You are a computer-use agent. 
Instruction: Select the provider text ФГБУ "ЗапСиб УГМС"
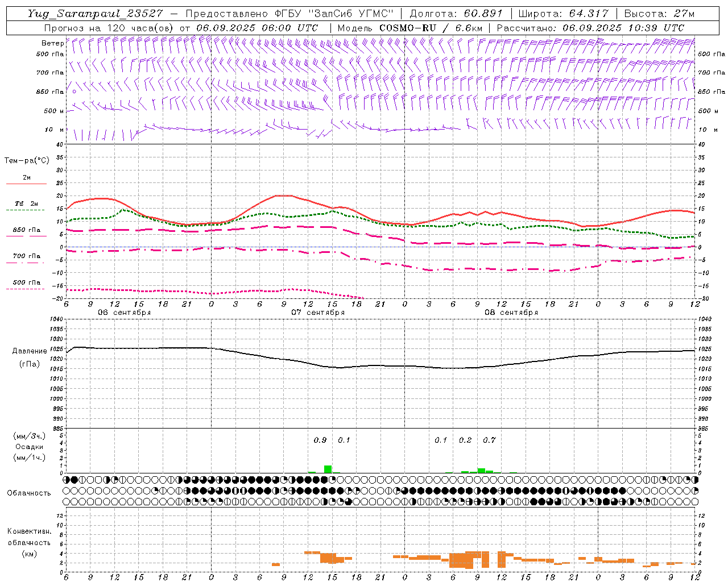334,14
